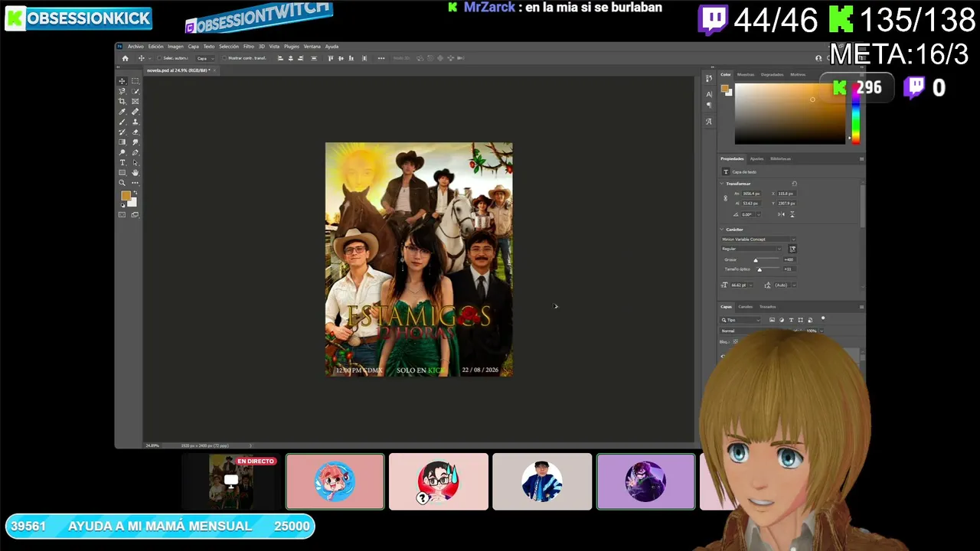Select the Clone Stamp tool
Viewport: 980px width, 551px height.
136,122
